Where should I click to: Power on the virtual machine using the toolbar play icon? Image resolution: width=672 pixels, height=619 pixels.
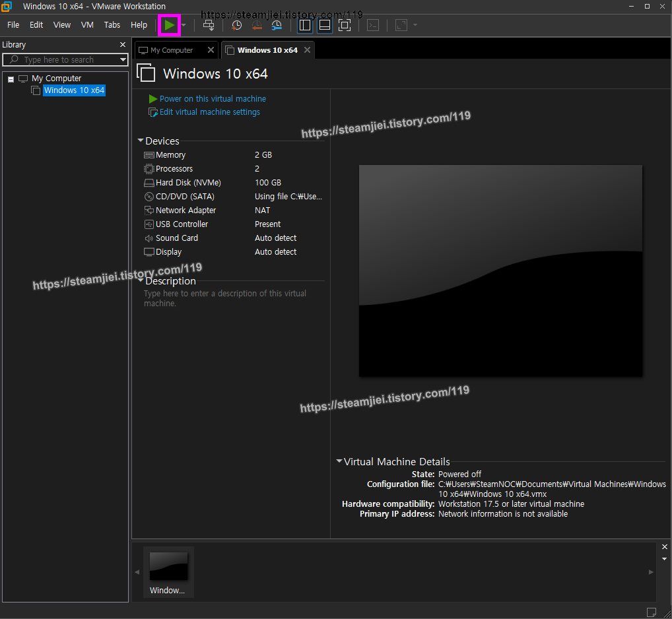coord(169,25)
